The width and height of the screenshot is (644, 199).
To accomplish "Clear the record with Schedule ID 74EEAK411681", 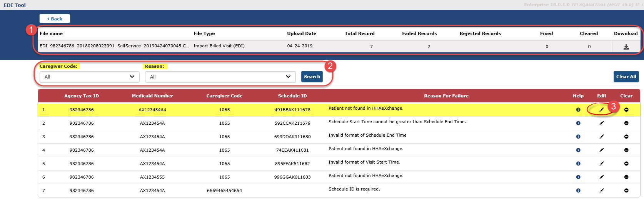I will tap(626, 150).
